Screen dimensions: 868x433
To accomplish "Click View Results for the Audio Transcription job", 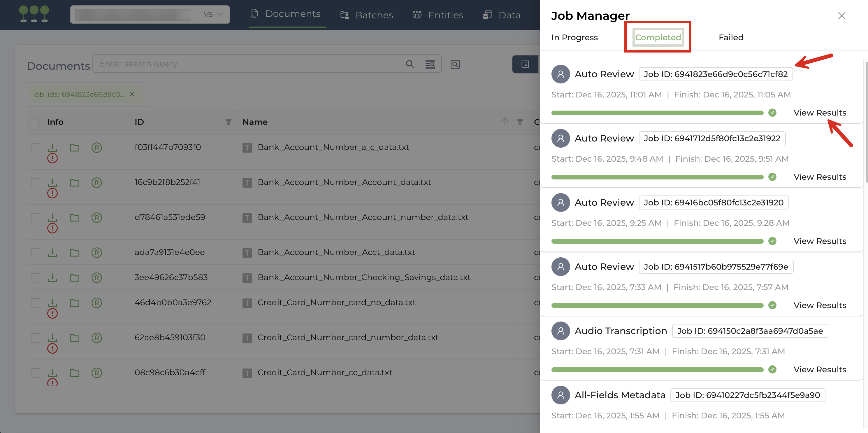I will point(820,369).
